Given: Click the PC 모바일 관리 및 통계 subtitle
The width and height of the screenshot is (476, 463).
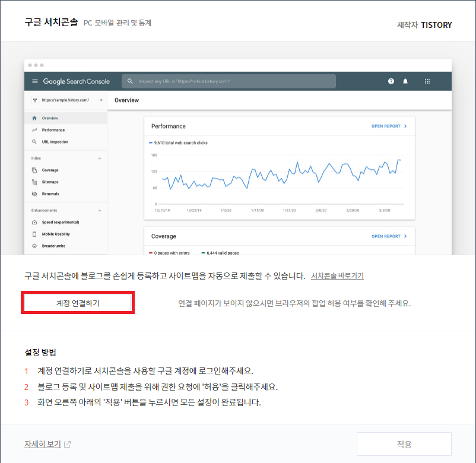Looking at the screenshot, I should click(117, 23).
